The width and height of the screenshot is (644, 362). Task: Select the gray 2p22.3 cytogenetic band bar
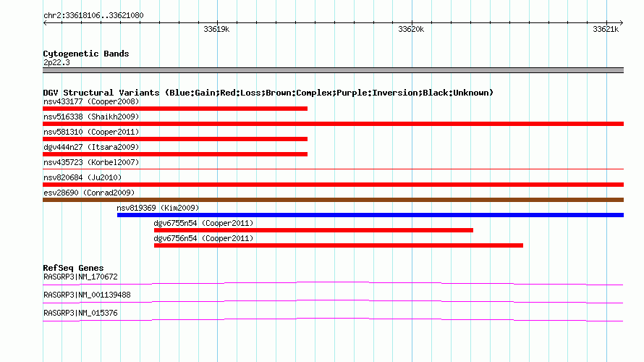click(x=333, y=70)
